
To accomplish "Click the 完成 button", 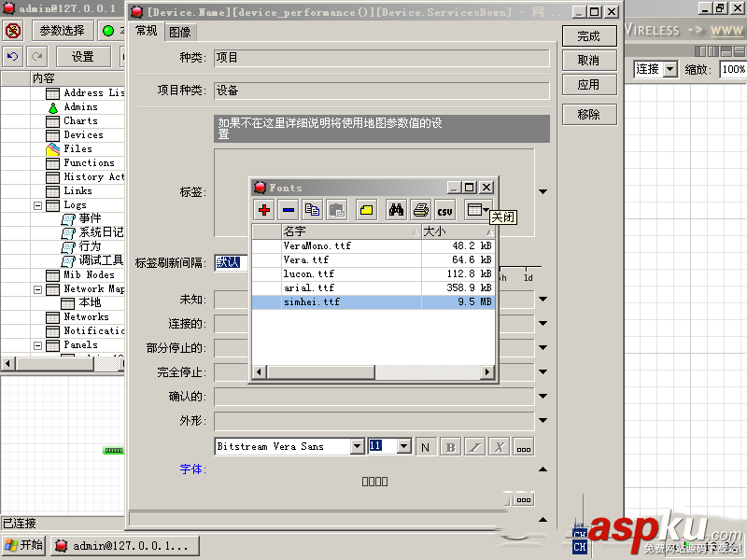I will coord(589,36).
